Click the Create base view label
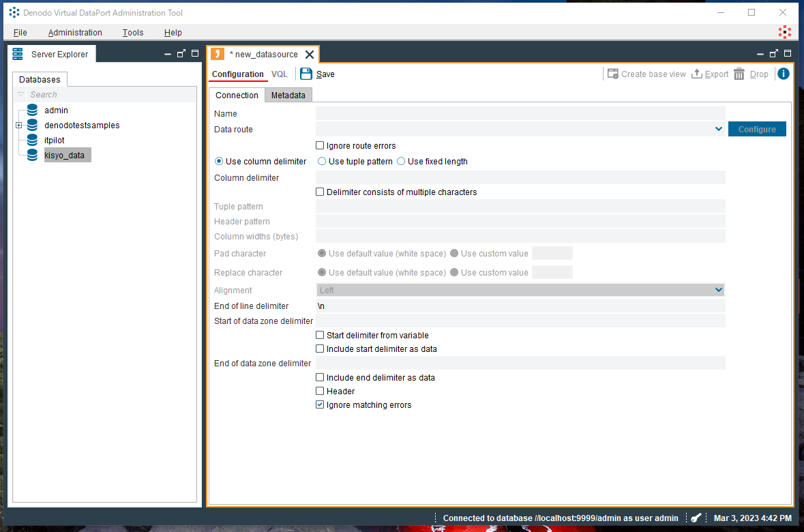This screenshot has width=804, height=532. [x=653, y=74]
